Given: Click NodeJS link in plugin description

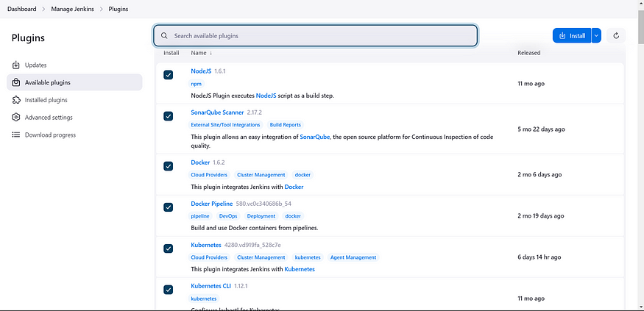Looking at the screenshot, I should (x=266, y=96).
